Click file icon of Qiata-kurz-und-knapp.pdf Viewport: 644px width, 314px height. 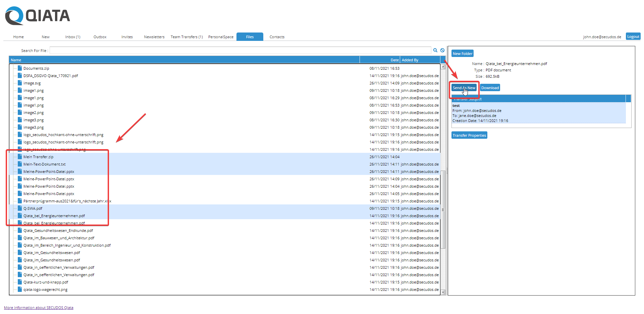20,282
